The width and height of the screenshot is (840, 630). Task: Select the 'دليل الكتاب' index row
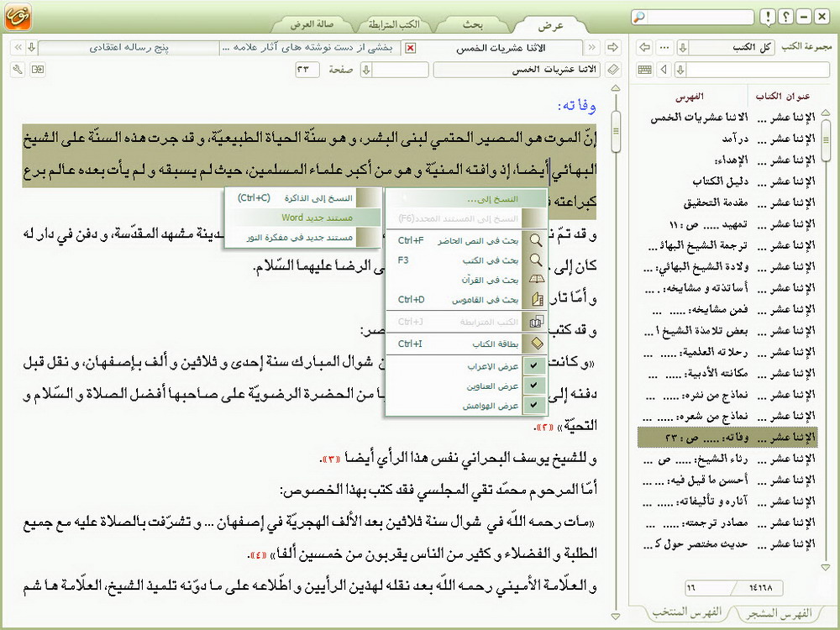click(727, 181)
